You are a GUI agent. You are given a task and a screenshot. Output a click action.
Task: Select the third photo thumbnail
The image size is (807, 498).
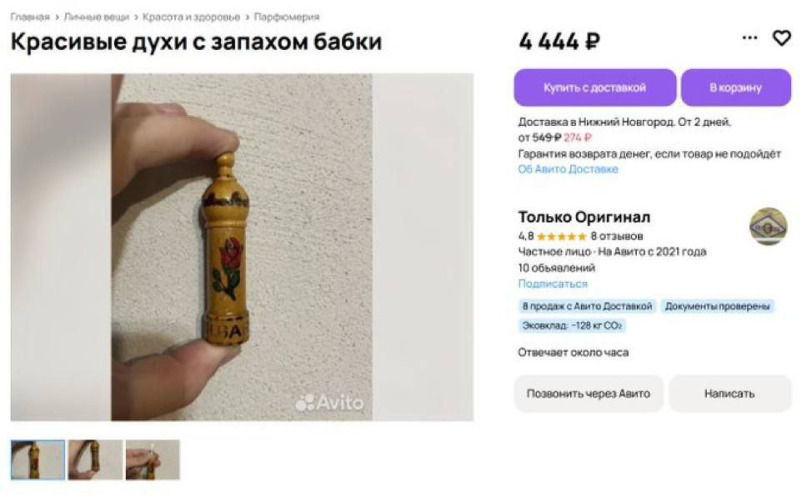click(x=153, y=459)
